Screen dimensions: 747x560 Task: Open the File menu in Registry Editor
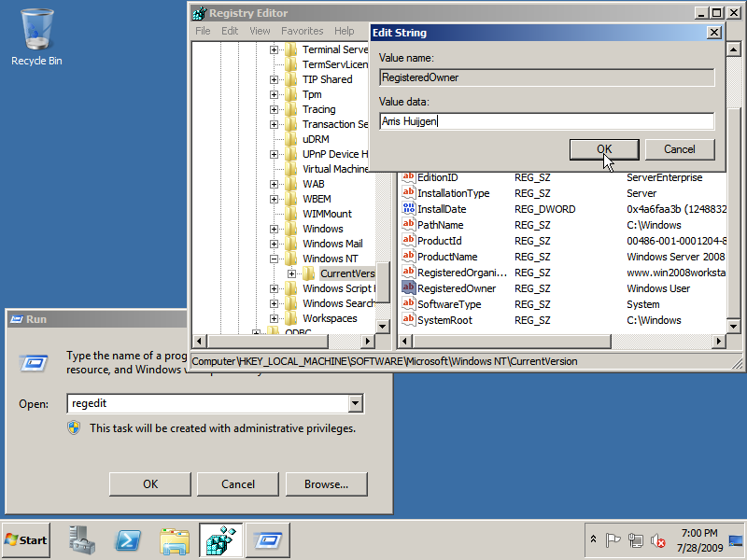coord(203,31)
